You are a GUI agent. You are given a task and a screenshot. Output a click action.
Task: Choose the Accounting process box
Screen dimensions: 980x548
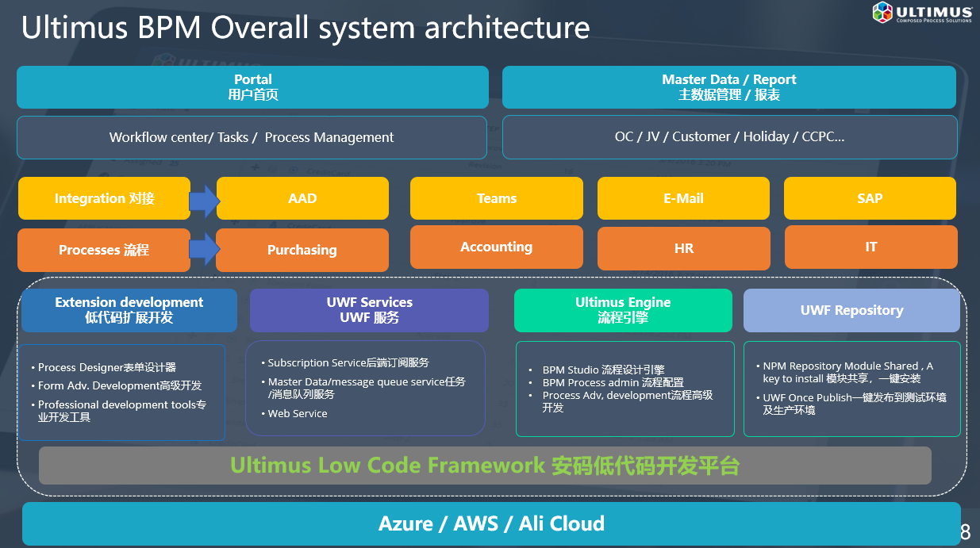497,247
